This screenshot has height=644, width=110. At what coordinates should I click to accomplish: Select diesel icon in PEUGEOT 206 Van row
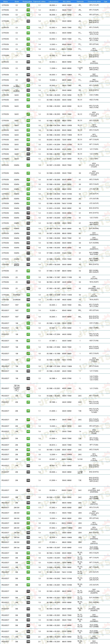point(28,548)
